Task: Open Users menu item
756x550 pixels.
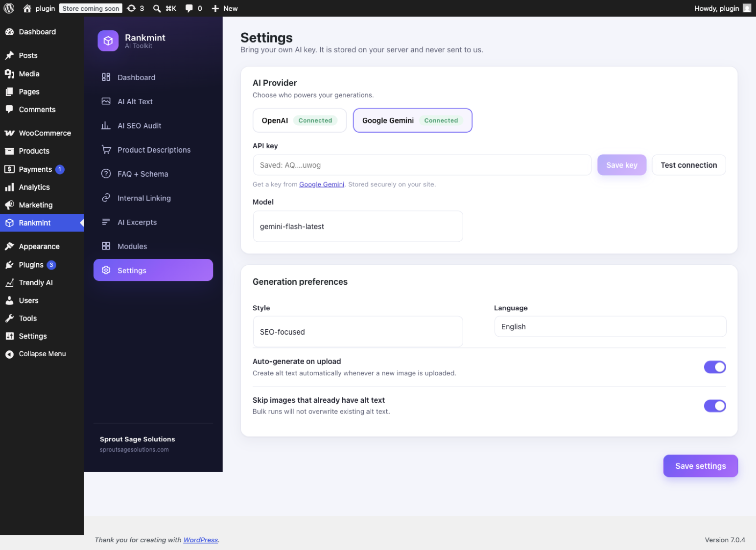Action: [x=42, y=300]
